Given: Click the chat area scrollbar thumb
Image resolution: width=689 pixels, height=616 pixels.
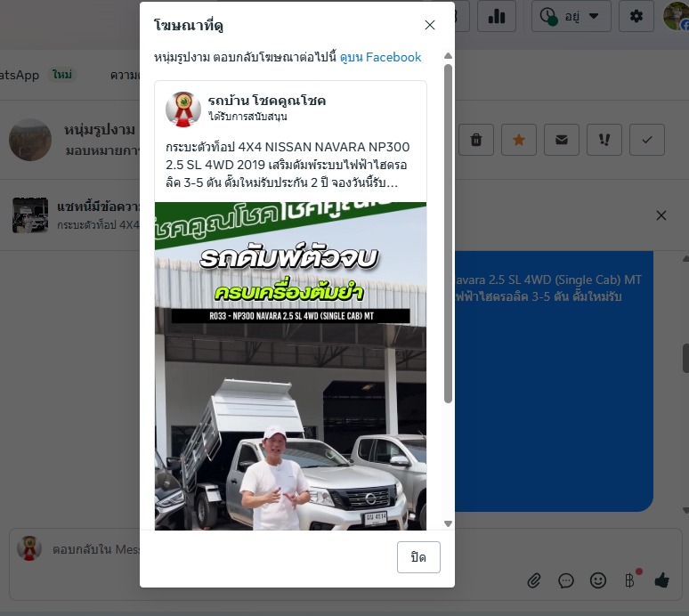Looking at the screenshot, I should pos(685,358).
